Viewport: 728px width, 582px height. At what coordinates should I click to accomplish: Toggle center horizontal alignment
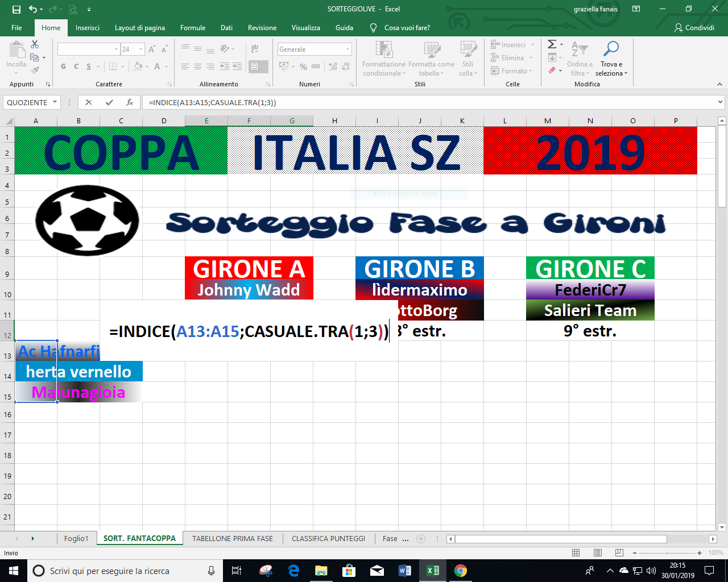tap(198, 66)
